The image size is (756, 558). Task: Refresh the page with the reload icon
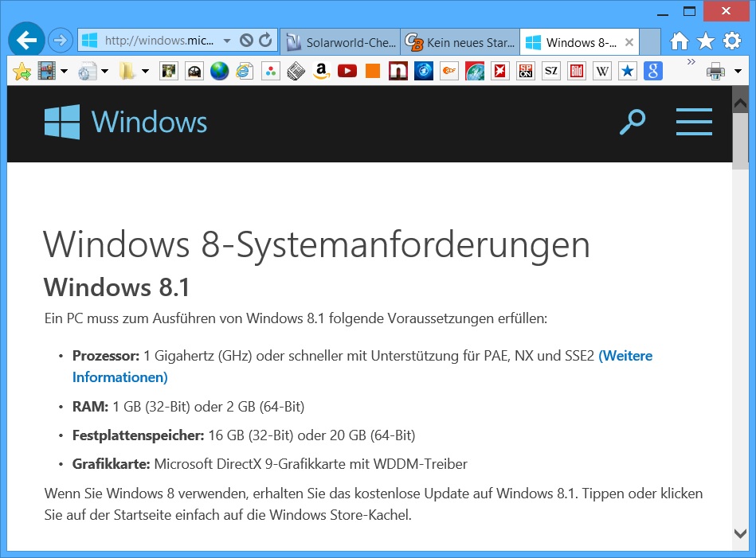tap(265, 40)
